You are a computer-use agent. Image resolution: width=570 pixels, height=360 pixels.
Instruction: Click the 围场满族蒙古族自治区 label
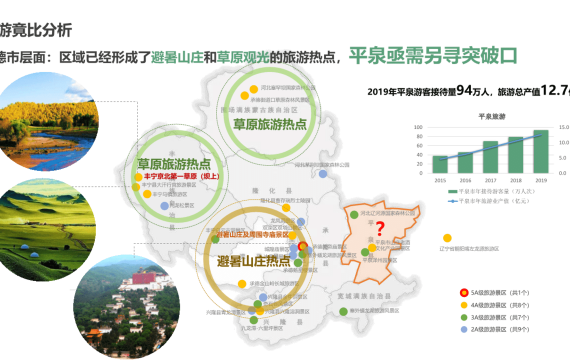[x=259, y=110]
